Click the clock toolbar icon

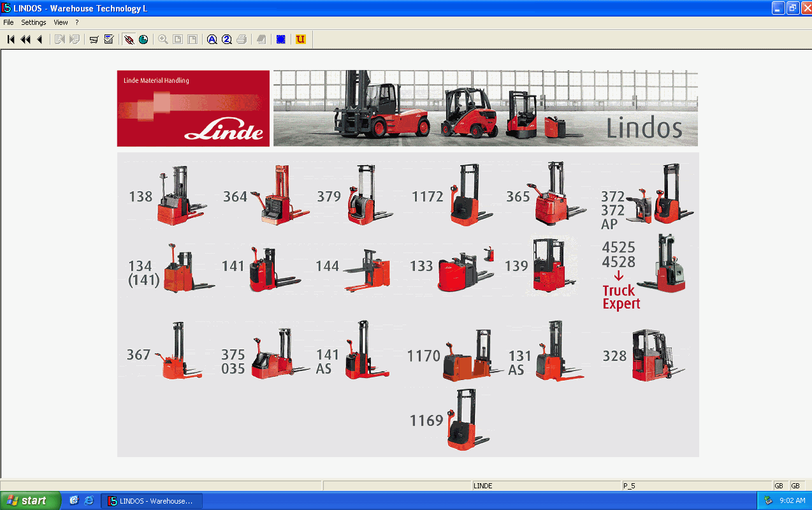pyautogui.click(x=143, y=40)
